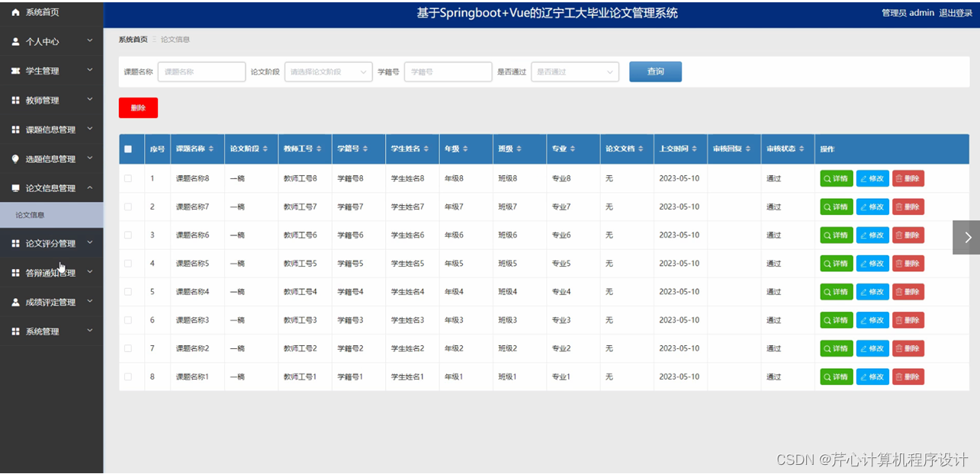Check the row for 课题名称8

128,178
